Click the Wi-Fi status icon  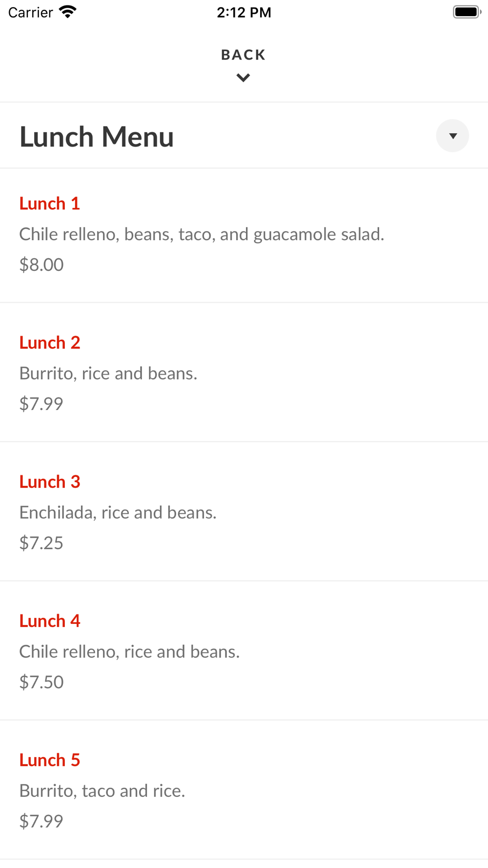click(x=68, y=12)
